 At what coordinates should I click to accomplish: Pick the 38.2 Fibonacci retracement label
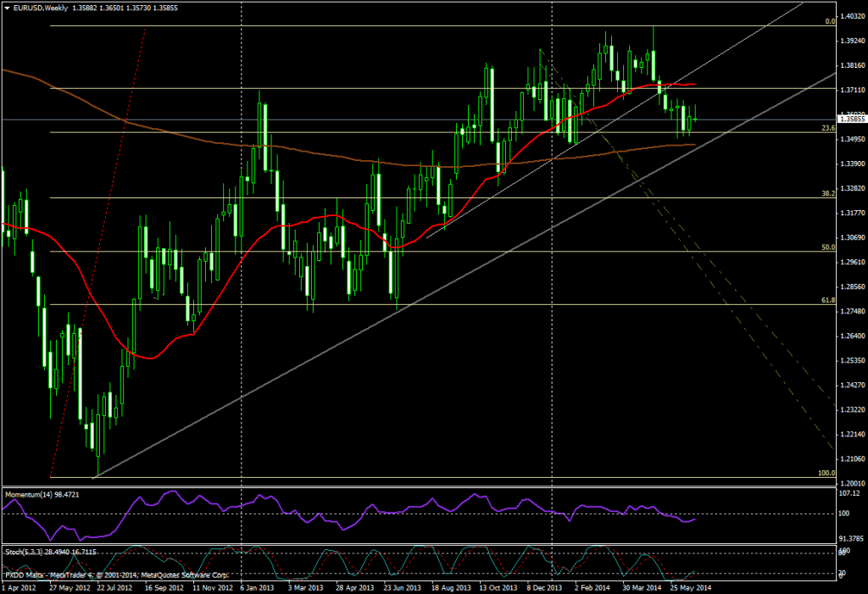[829, 193]
